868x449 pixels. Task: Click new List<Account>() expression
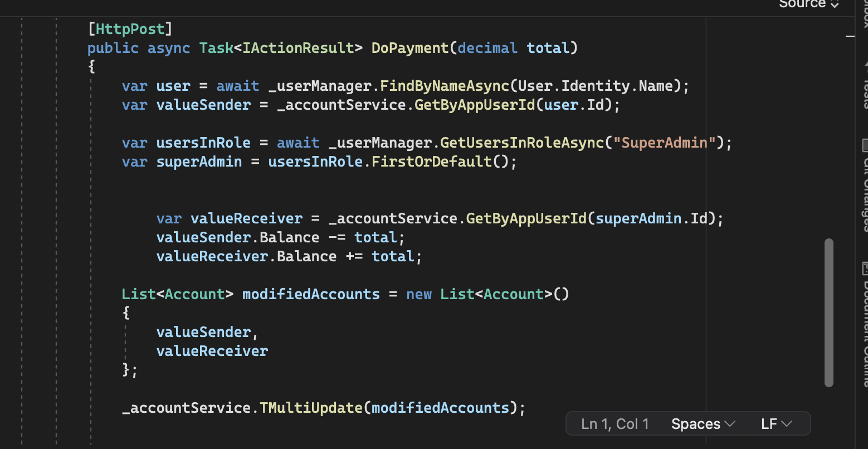[487, 294]
